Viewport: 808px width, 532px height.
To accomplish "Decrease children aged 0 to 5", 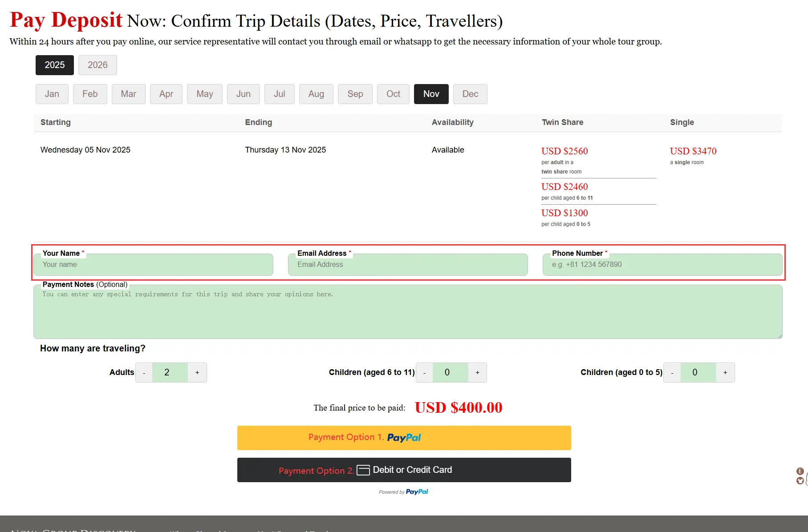I will 672,372.
